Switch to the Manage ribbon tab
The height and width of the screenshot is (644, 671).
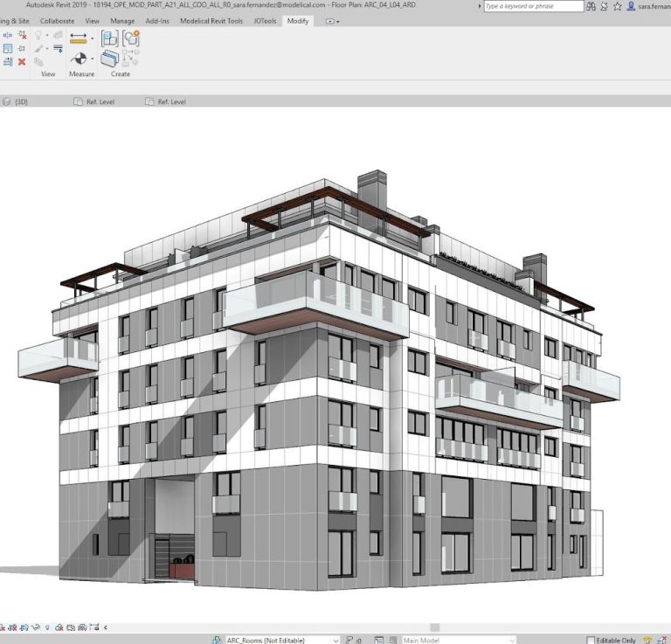tap(122, 20)
